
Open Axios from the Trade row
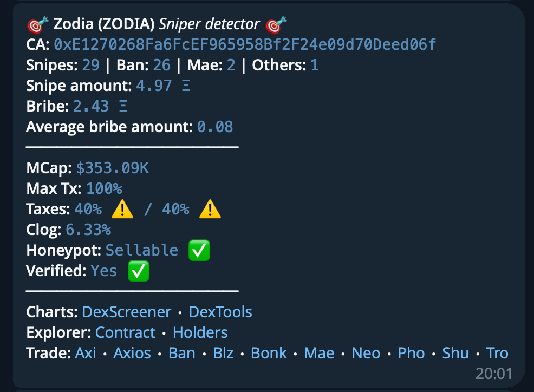pos(131,352)
